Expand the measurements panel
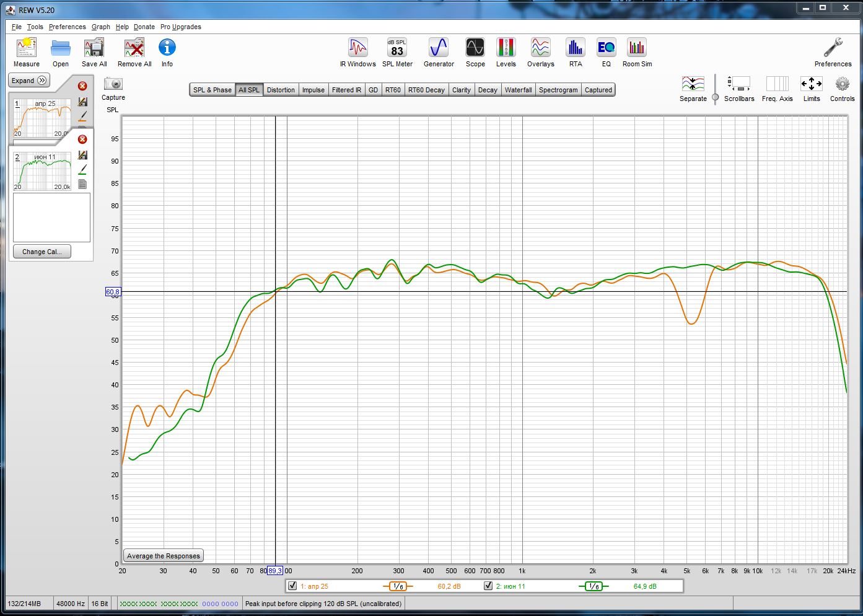 28,81
